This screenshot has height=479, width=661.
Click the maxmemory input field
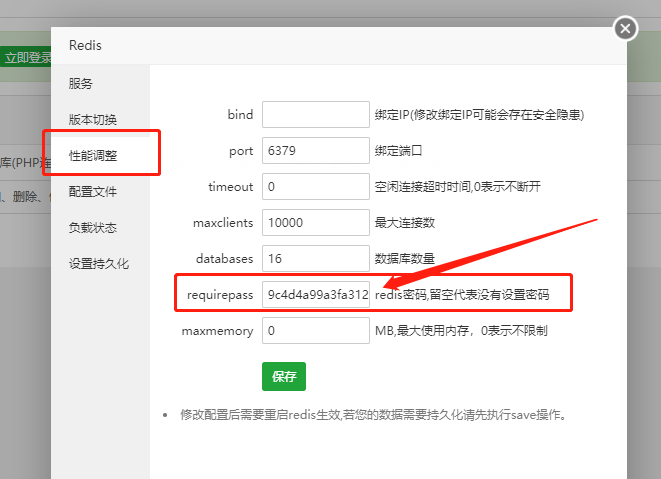pyautogui.click(x=315, y=330)
